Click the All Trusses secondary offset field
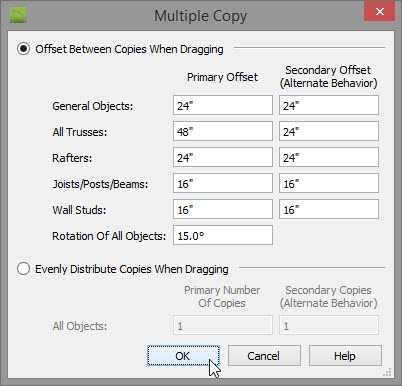This screenshot has height=386, width=402. pos(329,131)
